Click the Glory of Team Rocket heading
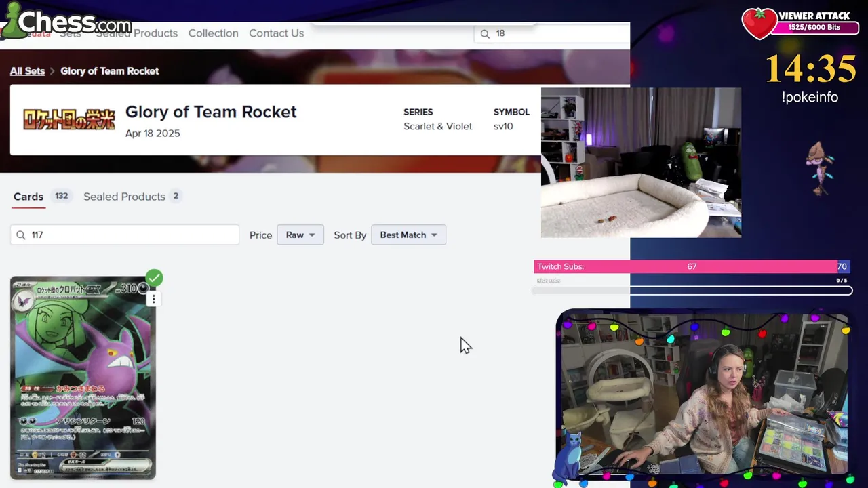Image resolution: width=868 pixels, height=488 pixels. click(211, 112)
